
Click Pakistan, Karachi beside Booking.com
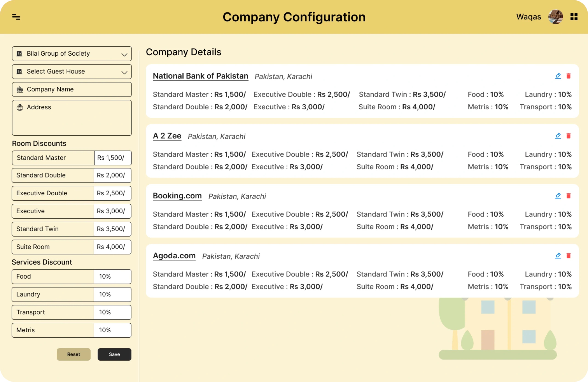click(237, 196)
